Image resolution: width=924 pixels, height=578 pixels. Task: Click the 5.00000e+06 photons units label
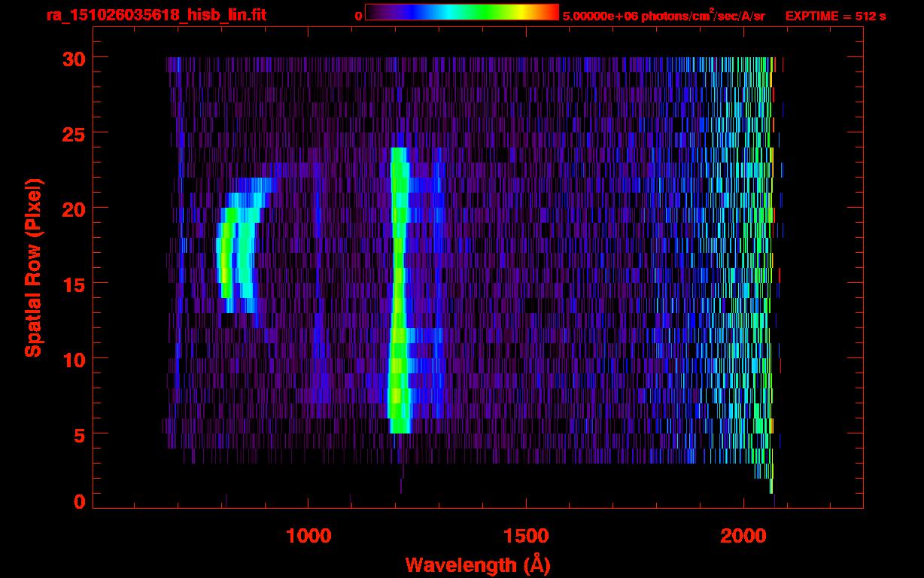(x=664, y=15)
